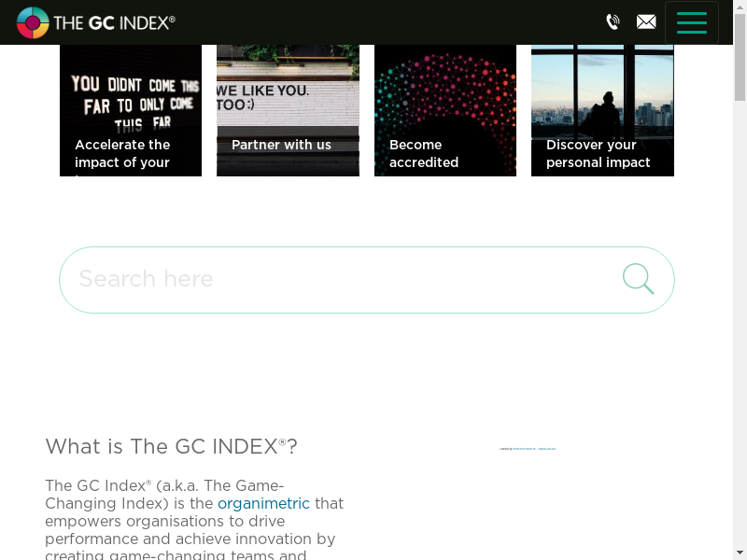
Task: Click the 'Partner with us' caption text
Action: click(x=281, y=145)
